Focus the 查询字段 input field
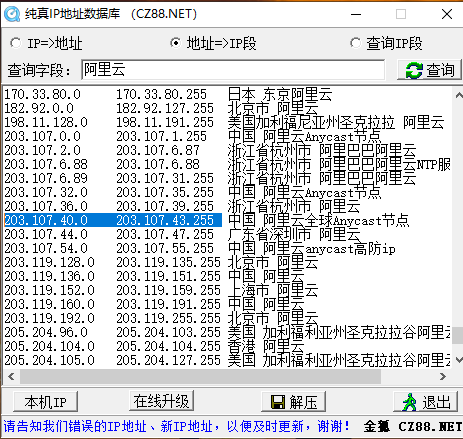The image size is (463, 439). 233,70
